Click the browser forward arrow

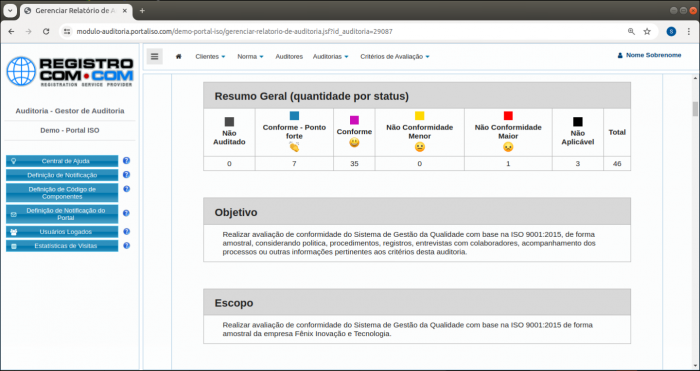pyautogui.click(x=29, y=32)
